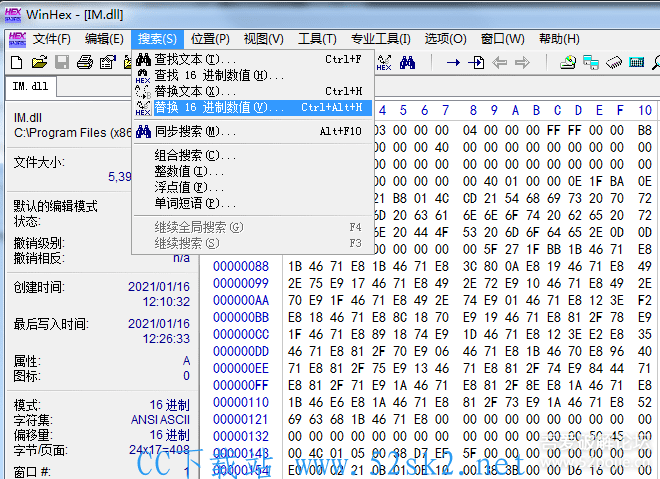
Task: Click the New file toolbar icon
Action: click(x=16, y=63)
